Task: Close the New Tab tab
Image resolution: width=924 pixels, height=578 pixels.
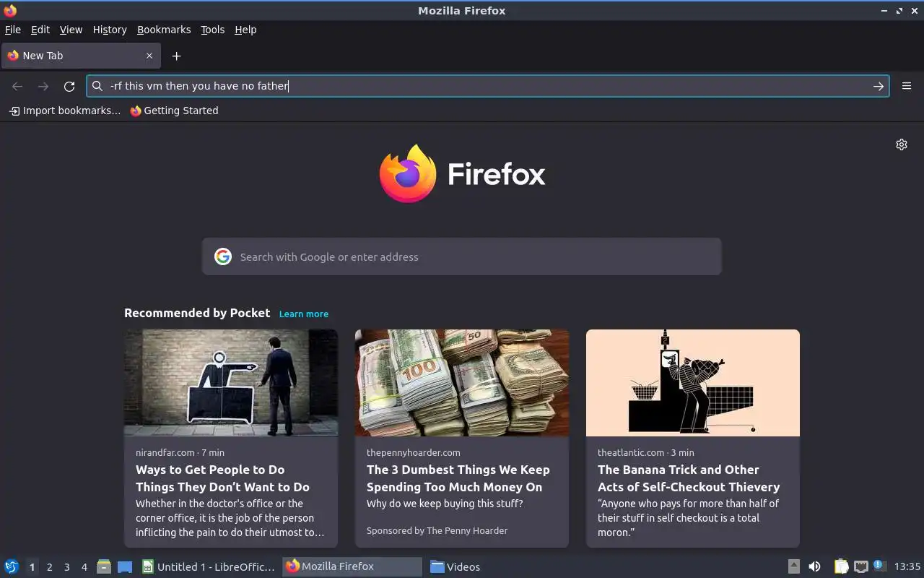Action: [x=149, y=56]
